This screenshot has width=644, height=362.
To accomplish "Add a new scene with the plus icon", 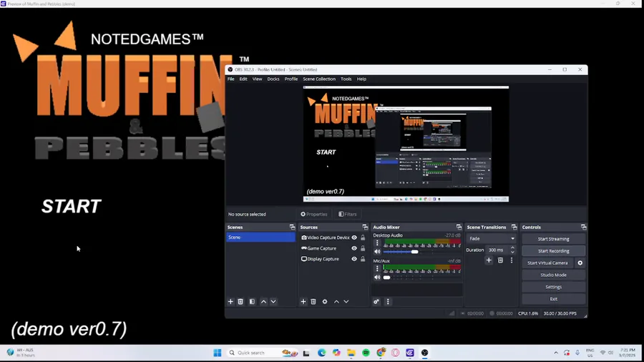I will 230,302.
